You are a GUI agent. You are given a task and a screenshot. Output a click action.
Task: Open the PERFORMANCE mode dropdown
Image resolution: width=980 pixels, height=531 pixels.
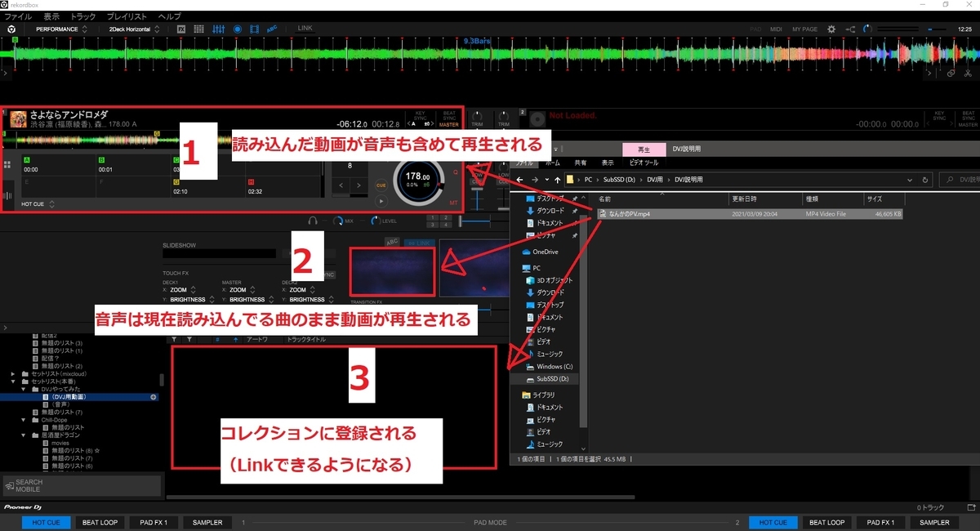pyautogui.click(x=62, y=29)
